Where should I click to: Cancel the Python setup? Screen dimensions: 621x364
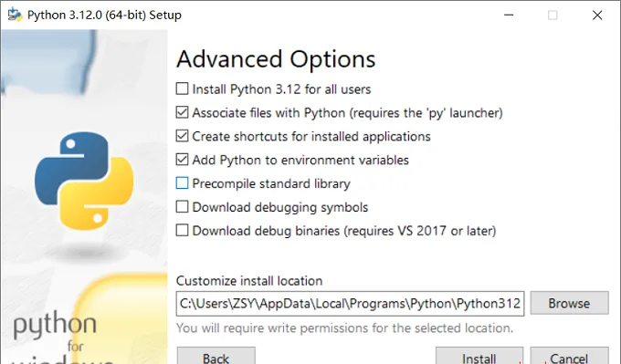569,356
